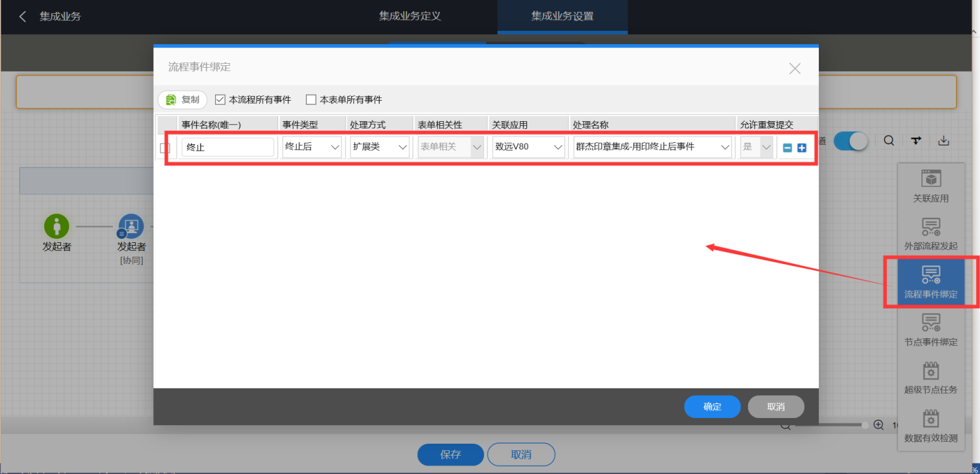Image resolution: width=980 pixels, height=474 pixels.
Task: Remove the 终止 event row with the minus icon
Action: coord(787,147)
